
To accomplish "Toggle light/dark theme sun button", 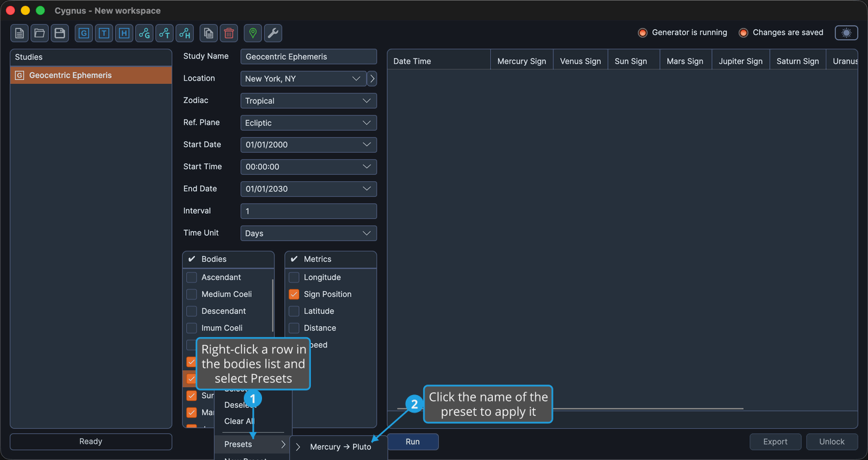I will (x=847, y=32).
